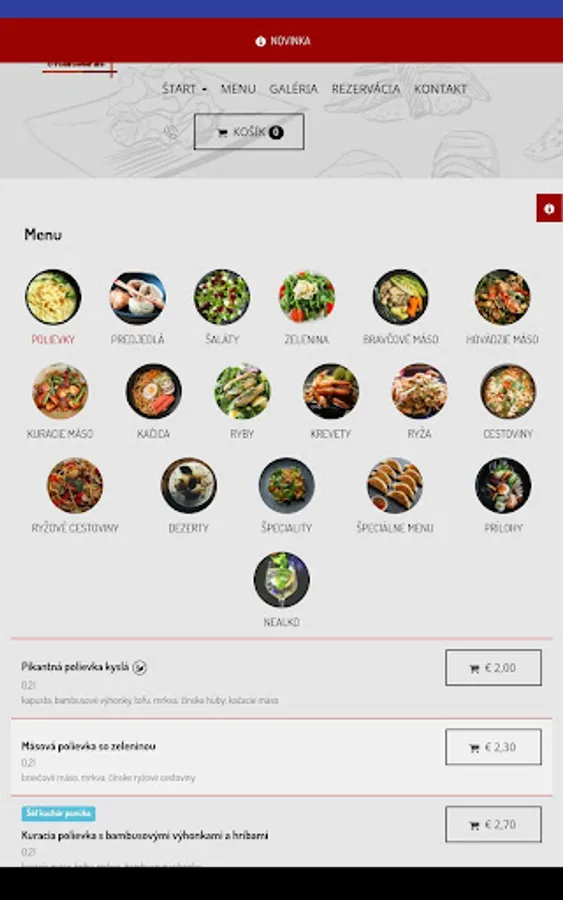Add Mäsová polievka for € 2,30 to cart
This screenshot has width=563, height=900.
click(494, 747)
